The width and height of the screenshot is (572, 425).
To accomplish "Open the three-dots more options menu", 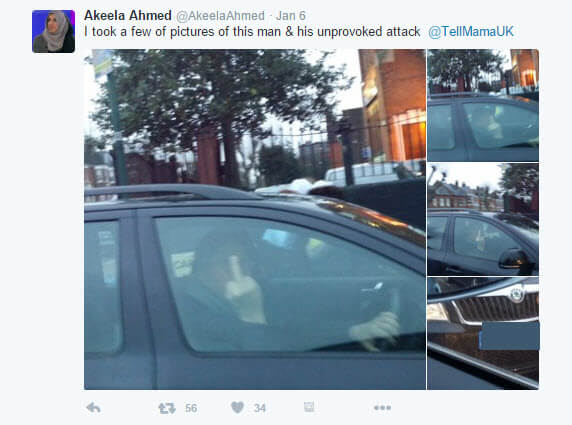I will (382, 407).
